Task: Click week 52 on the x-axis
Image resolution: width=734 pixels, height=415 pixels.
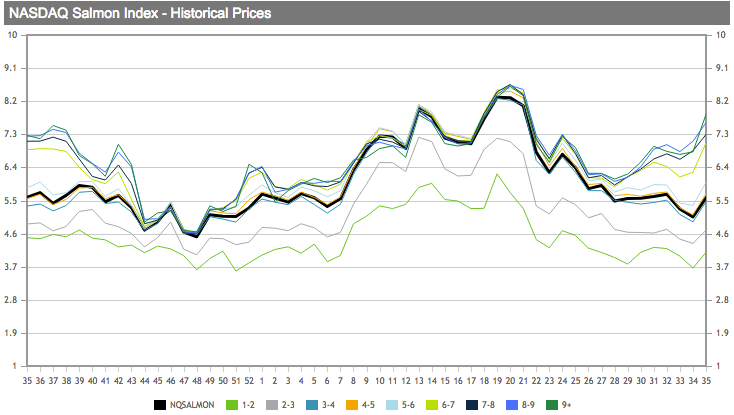Action: click(x=249, y=381)
